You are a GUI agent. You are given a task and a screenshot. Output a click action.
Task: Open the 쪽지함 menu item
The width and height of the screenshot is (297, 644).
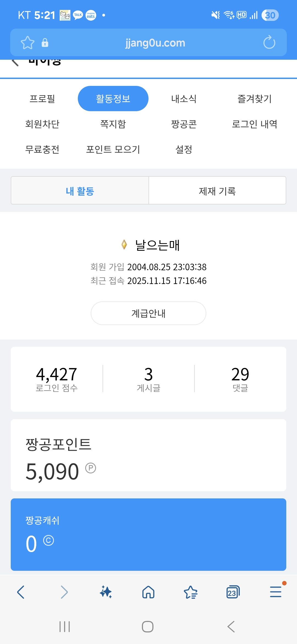(113, 124)
